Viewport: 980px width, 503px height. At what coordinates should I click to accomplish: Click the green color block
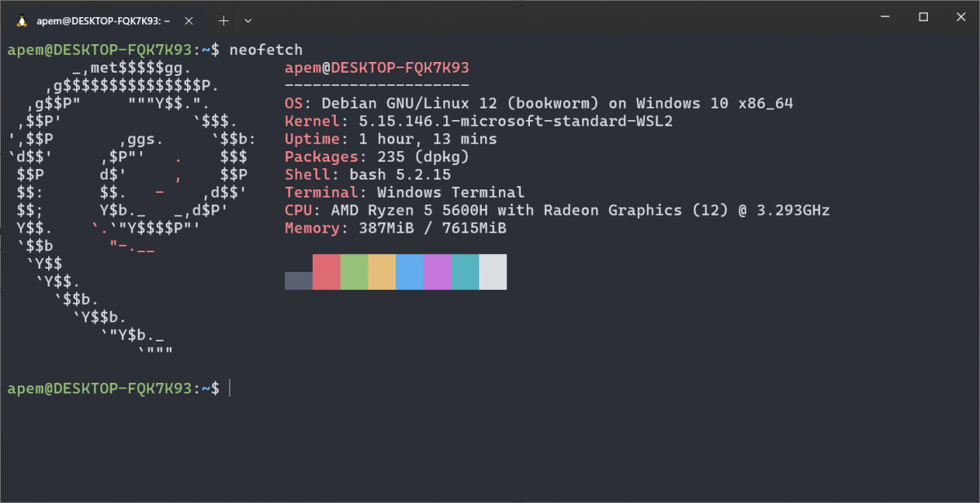(x=354, y=271)
